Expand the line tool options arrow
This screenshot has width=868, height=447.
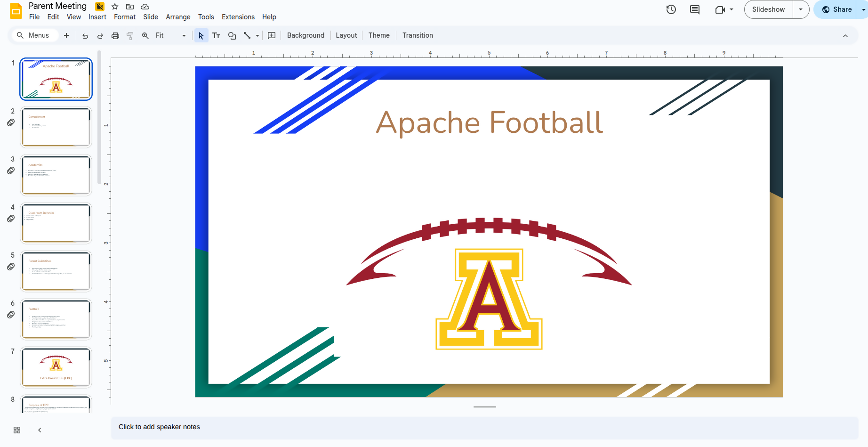point(257,35)
